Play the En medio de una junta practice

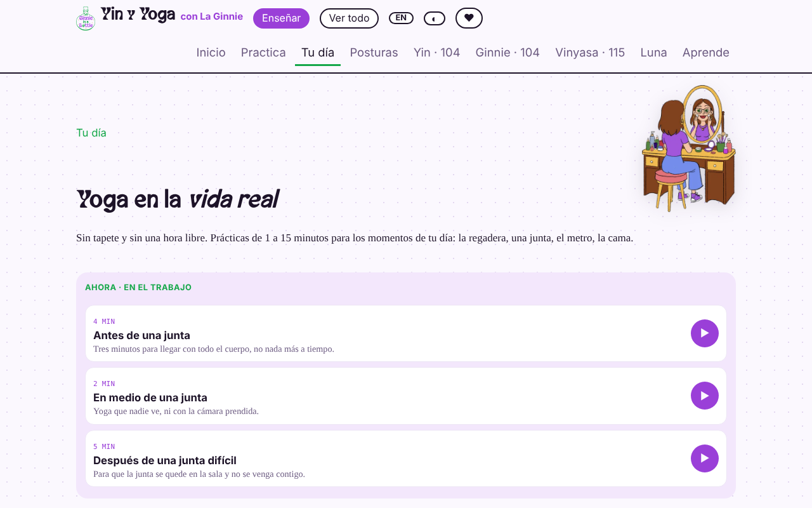coord(705,396)
